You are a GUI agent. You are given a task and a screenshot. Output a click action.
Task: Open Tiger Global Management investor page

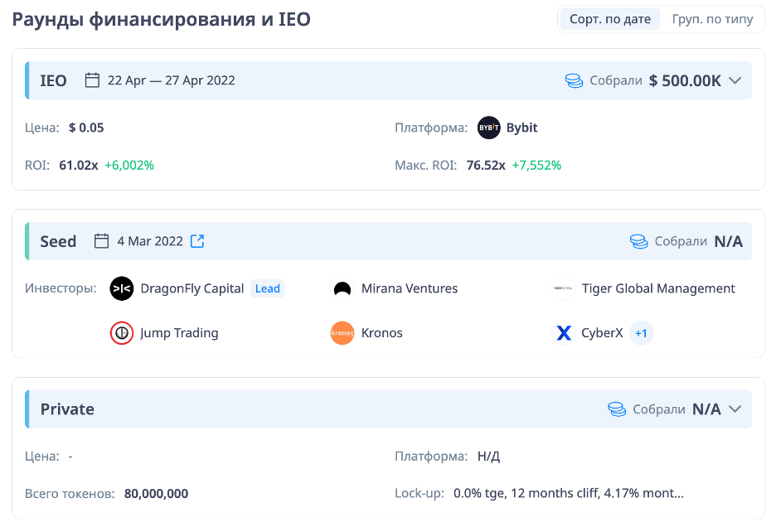[x=658, y=288]
